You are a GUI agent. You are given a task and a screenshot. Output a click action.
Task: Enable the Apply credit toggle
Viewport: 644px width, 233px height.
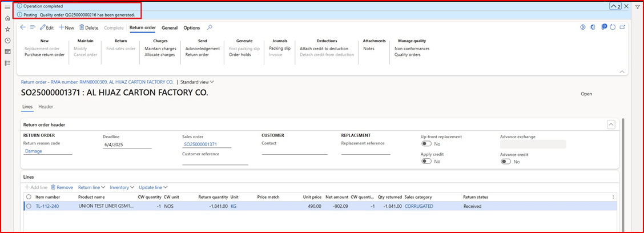click(x=426, y=162)
